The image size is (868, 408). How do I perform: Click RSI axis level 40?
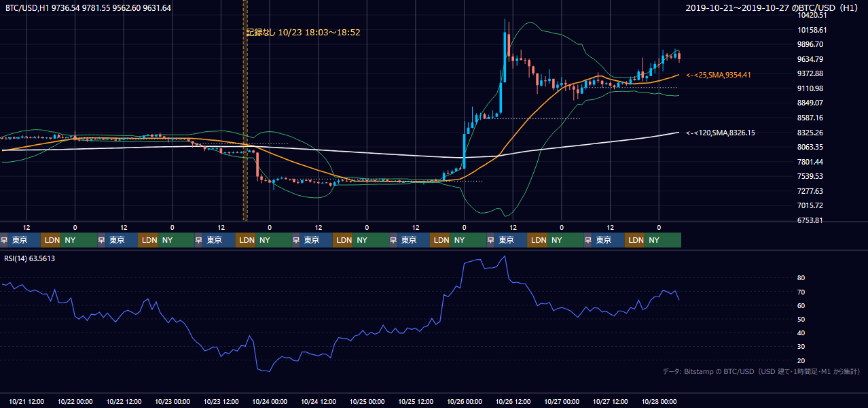(801, 333)
